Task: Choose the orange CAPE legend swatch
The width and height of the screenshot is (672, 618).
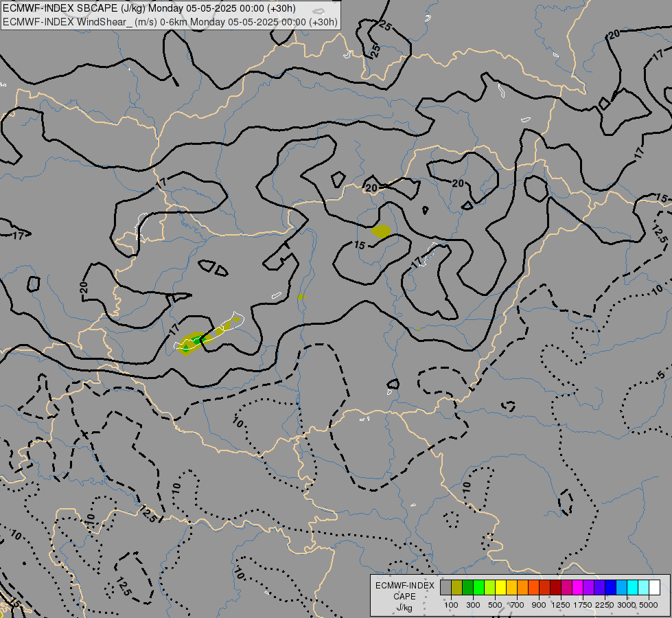Action: point(523,587)
